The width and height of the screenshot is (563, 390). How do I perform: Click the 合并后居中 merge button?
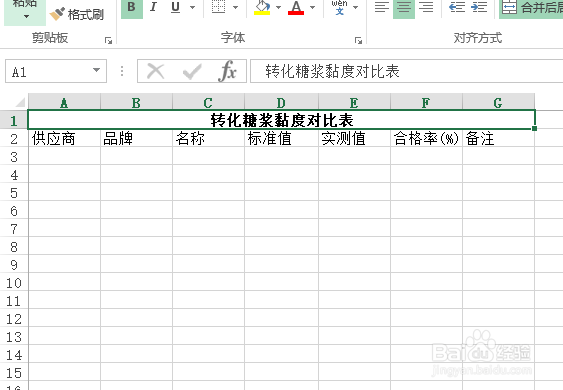tap(531, 8)
